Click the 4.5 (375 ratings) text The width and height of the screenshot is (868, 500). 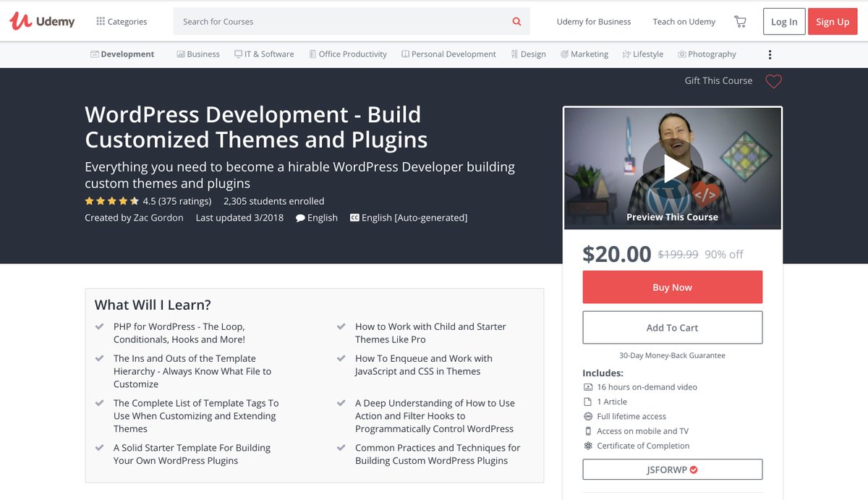(x=177, y=201)
